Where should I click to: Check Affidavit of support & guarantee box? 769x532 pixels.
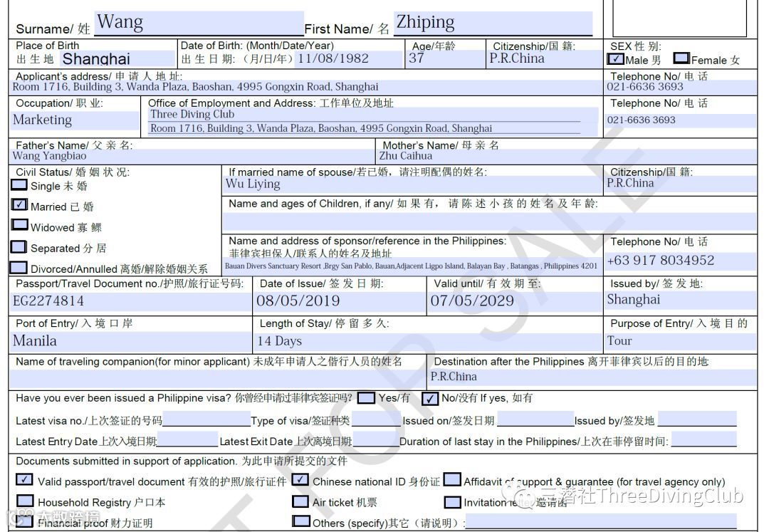[x=452, y=480]
